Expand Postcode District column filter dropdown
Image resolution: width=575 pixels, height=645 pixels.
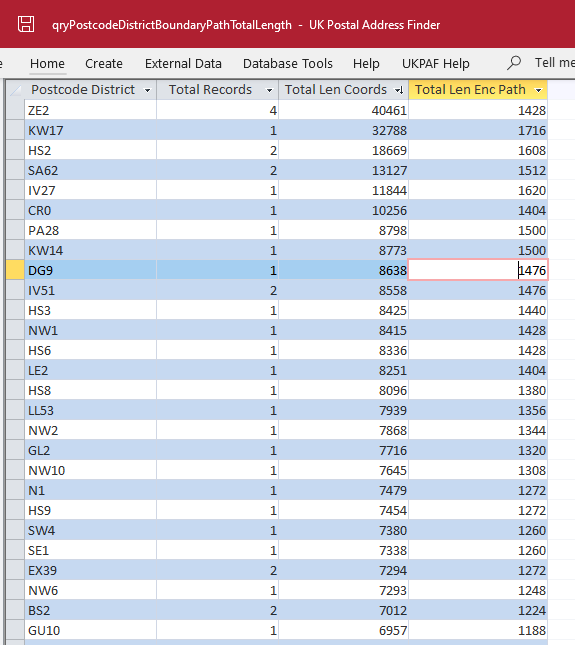147,90
